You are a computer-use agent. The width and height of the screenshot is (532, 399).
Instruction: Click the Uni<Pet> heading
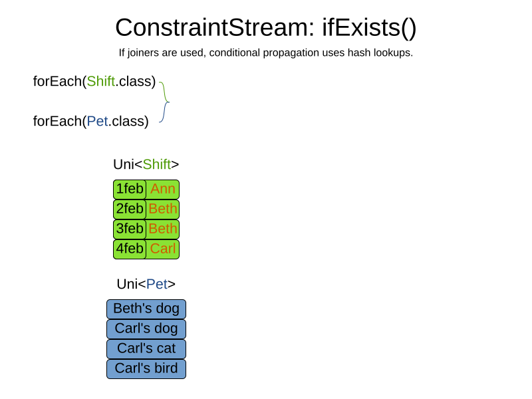pos(146,284)
